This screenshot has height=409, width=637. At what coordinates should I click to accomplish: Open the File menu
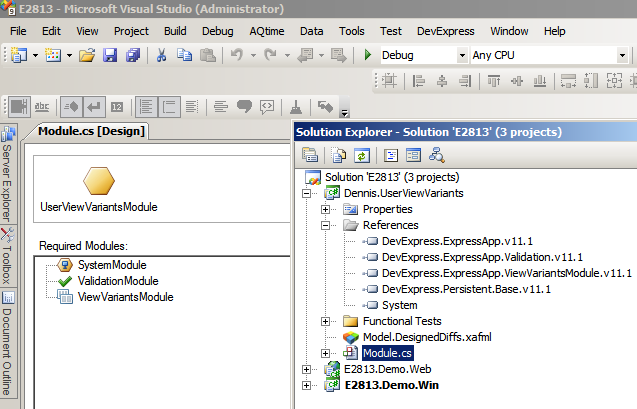(18, 31)
